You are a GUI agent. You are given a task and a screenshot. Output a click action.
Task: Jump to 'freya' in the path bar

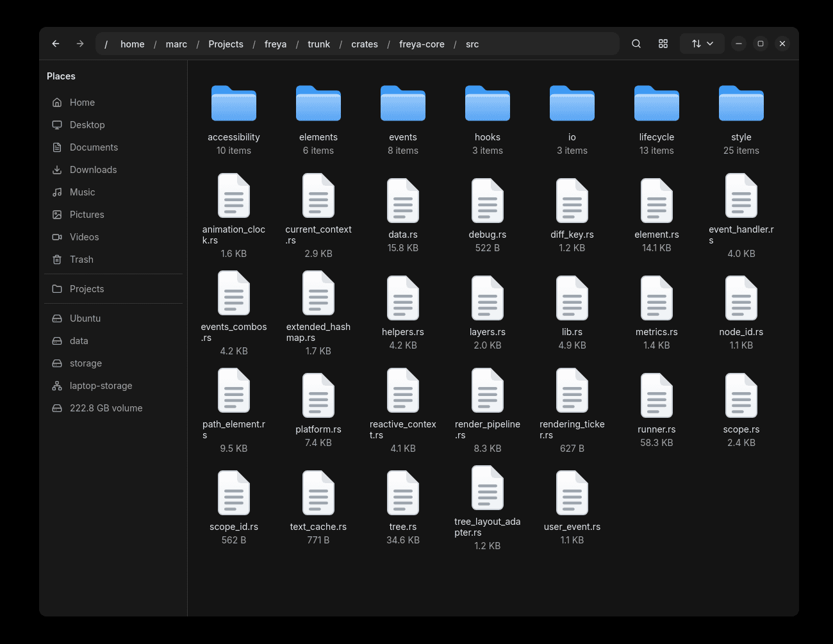(276, 44)
